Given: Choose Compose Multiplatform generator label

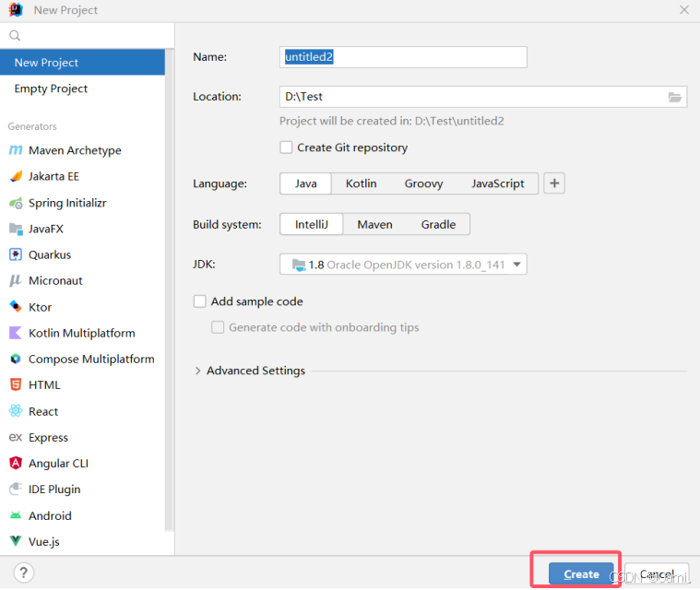Looking at the screenshot, I should point(91,359).
